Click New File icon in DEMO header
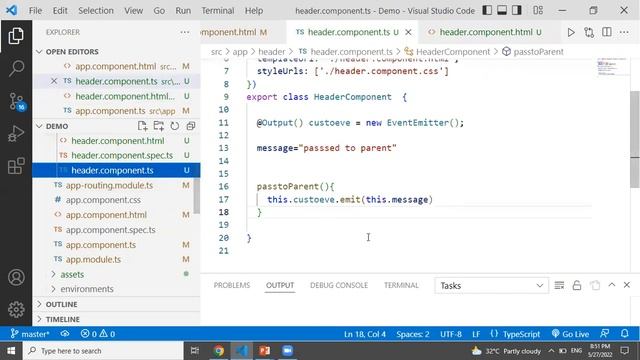The width and height of the screenshot is (640, 360). point(142,126)
